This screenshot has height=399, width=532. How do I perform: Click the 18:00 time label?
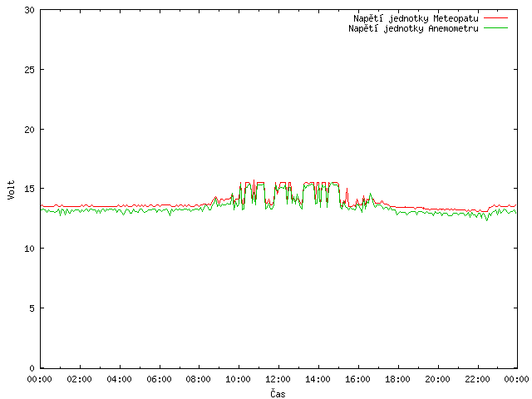397,379
